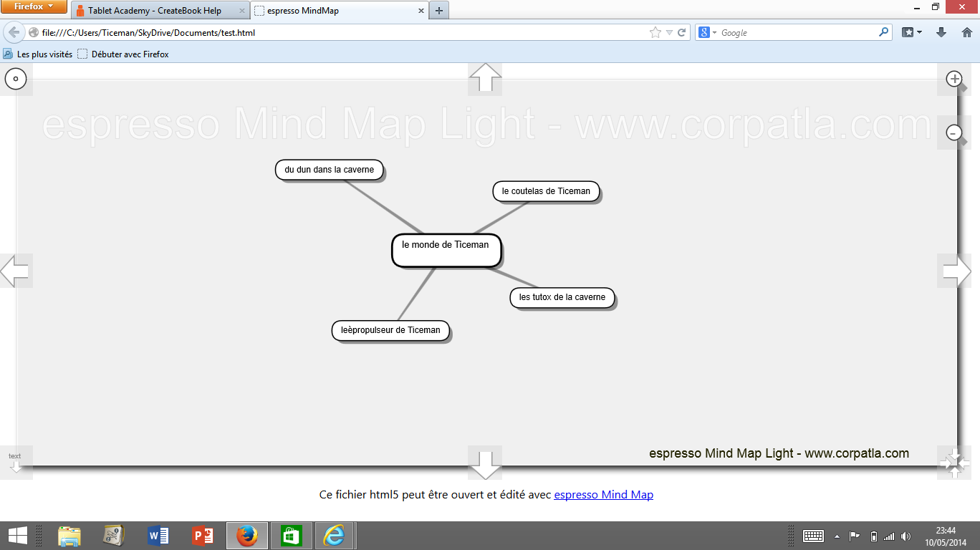
Task: Pan the mind map right with arrow
Action: pos(956,271)
